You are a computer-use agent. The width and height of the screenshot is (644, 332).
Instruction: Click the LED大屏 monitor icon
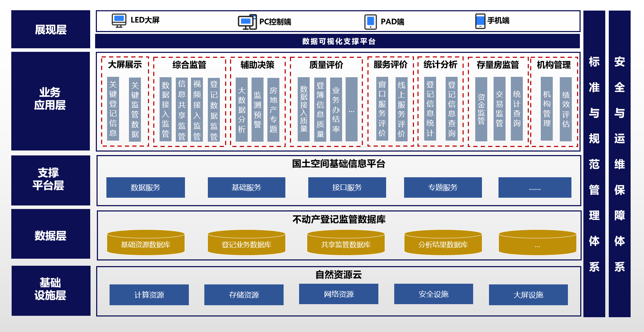[x=119, y=20]
